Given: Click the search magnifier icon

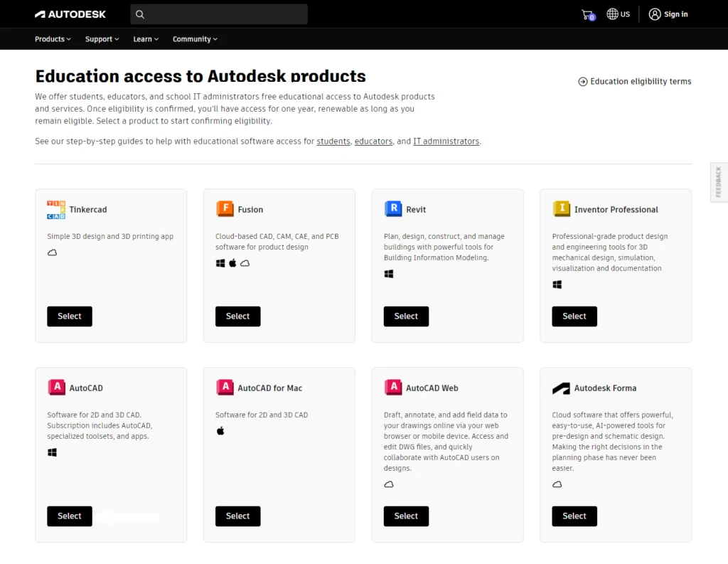Looking at the screenshot, I should click(140, 14).
